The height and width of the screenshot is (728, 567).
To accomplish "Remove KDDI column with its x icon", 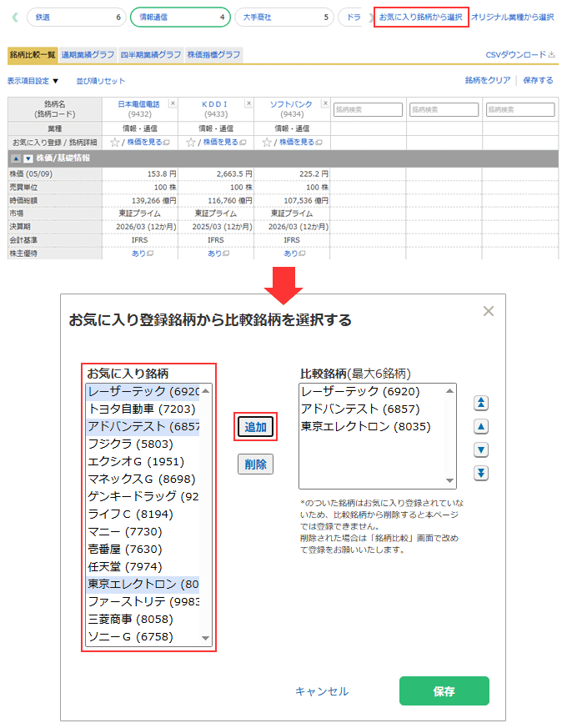I will coord(249,103).
